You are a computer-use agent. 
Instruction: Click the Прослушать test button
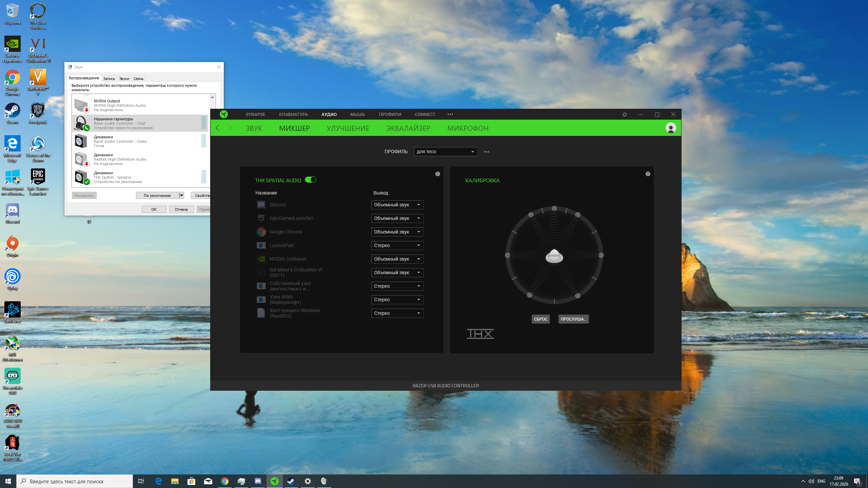573,319
